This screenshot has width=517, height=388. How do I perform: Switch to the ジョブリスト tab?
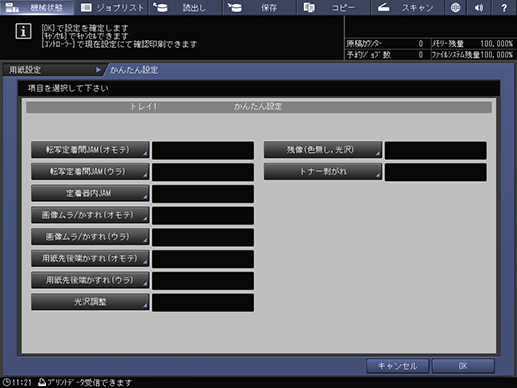click(x=112, y=7)
